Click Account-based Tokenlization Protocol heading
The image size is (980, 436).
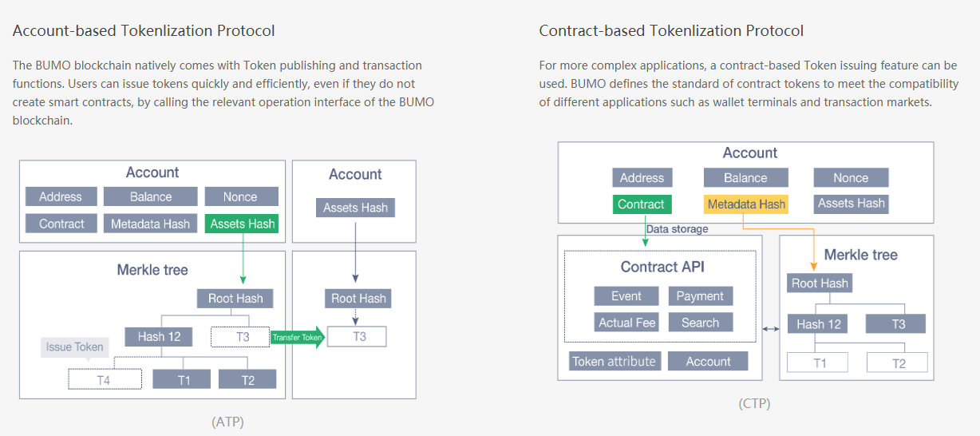[x=144, y=31]
